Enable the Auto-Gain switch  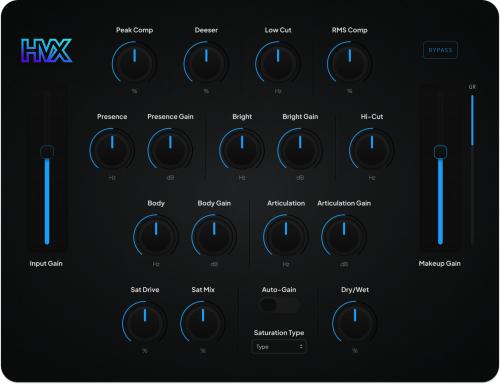point(279,305)
